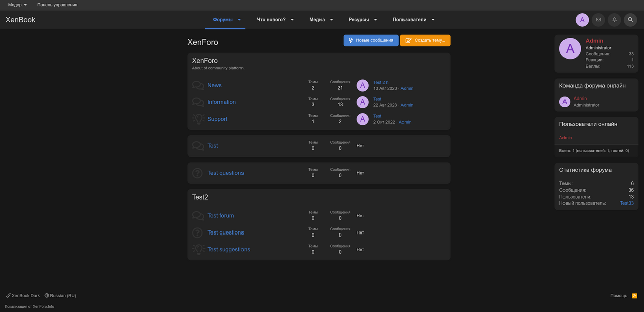Open the XenBook Dark style chooser
644x312 pixels.
(x=23, y=296)
